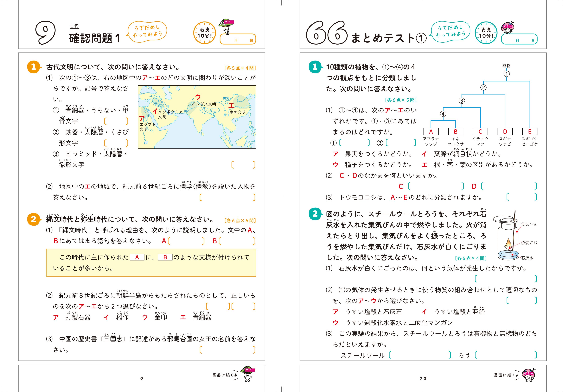This screenshot has height=392, width=563.
Task: Click option ア 打製石器
Action: 72,317
